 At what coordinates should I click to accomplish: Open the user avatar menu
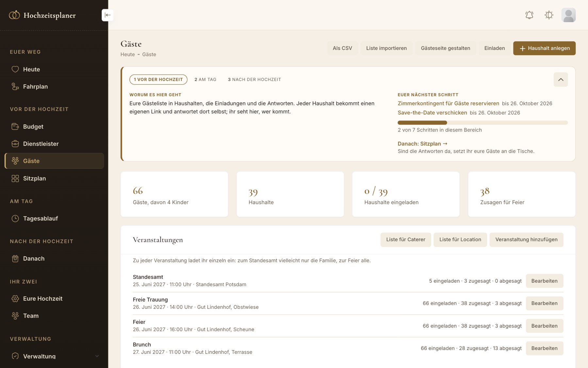click(x=568, y=15)
